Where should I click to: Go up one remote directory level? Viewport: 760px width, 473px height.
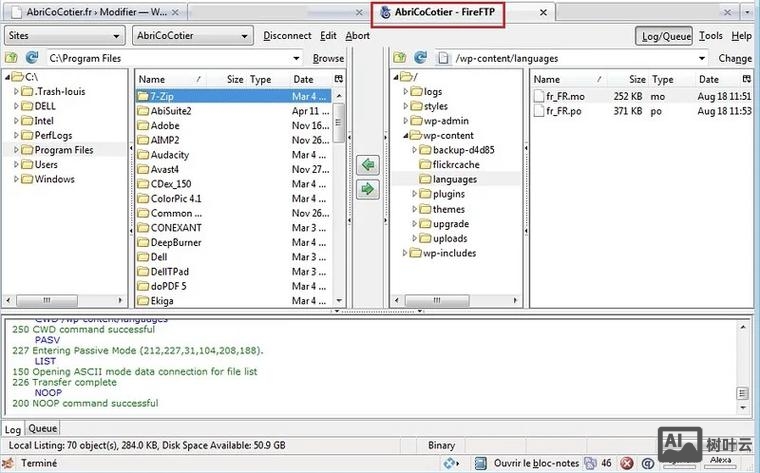[x=400, y=58]
